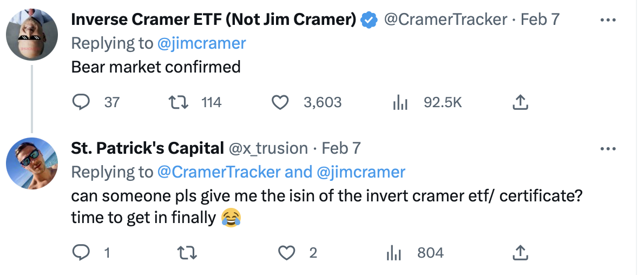View analytics of St. Patrick's Capital tweet
Viewport: 644px width, 275px height.
pyautogui.click(x=392, y=252)
